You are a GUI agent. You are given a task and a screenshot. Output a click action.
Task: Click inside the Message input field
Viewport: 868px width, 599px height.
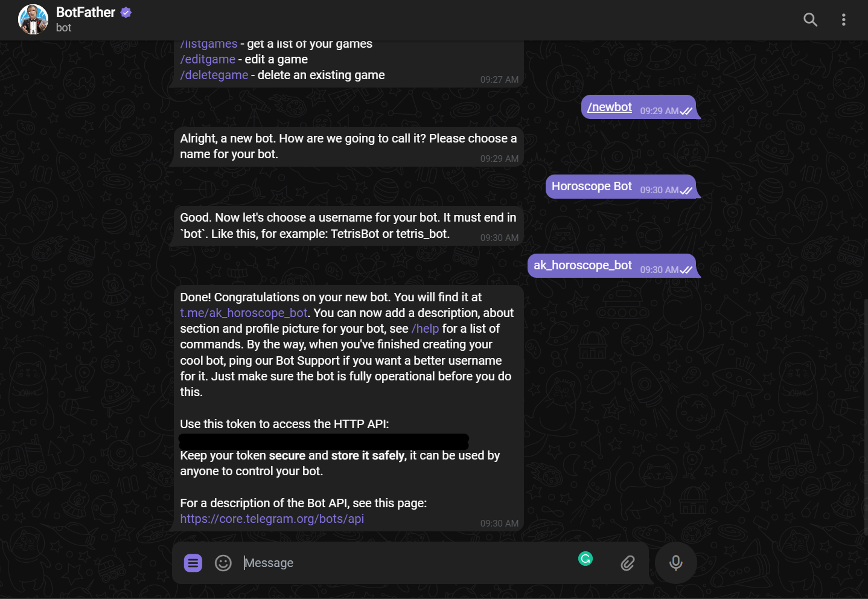coord(362,563)
